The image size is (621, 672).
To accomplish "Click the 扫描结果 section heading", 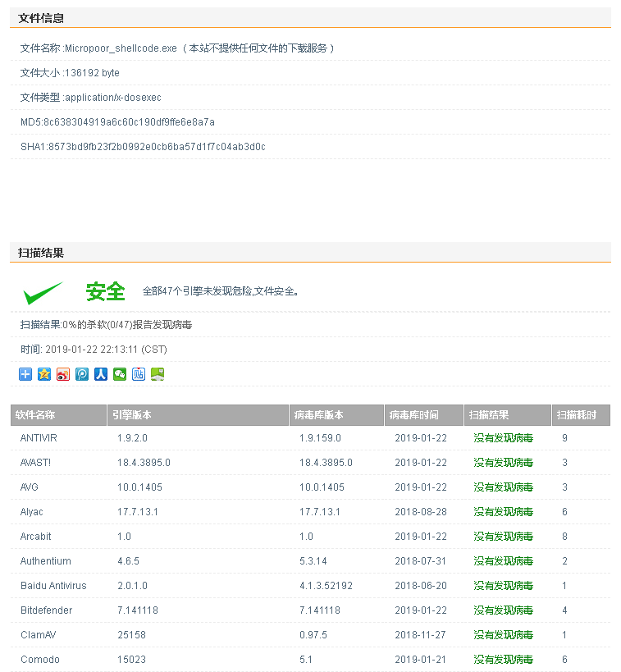I will click(x=41, y=253).
